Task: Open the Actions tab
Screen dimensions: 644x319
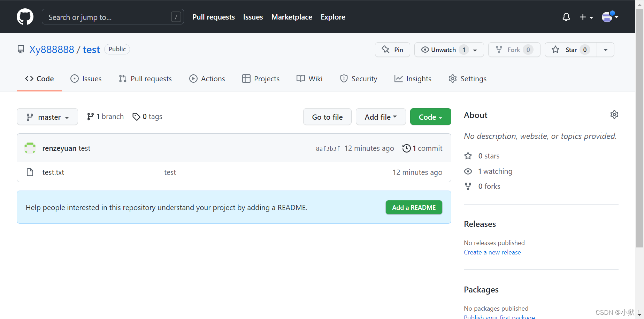Action: click(x=207, y=79)
